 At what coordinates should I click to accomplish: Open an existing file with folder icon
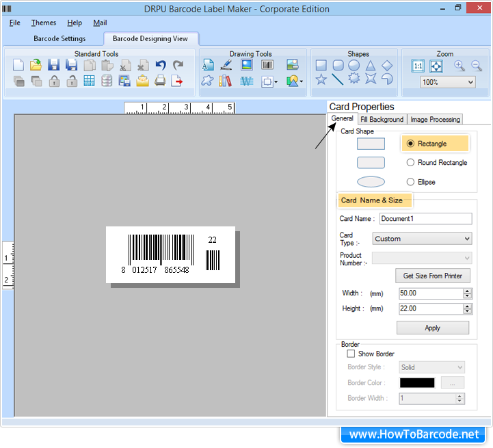tap(36, 65)
